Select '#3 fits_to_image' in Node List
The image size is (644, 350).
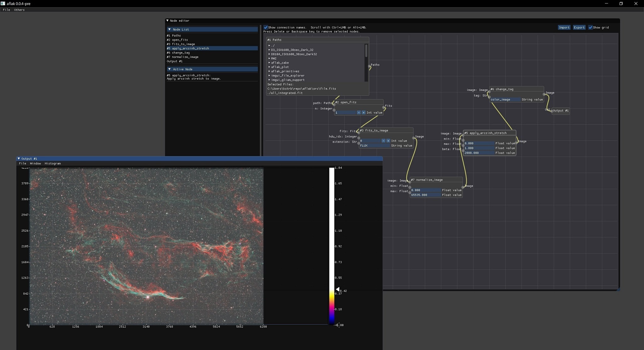[212, 44]
